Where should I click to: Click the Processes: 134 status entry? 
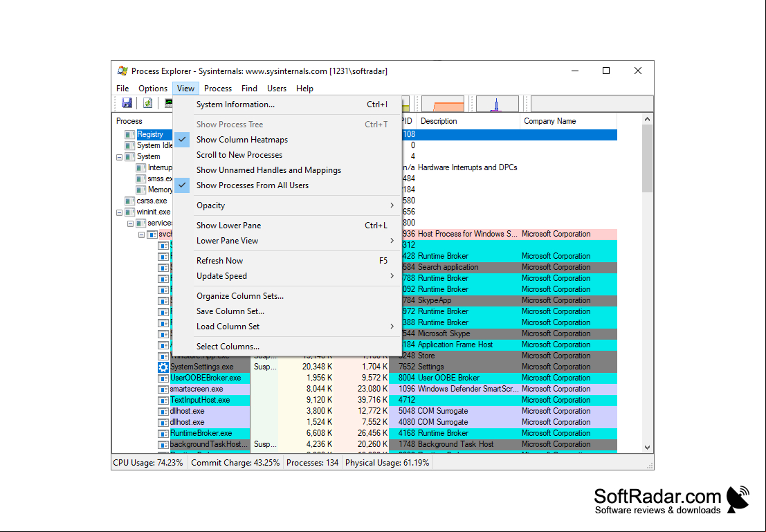point(313,463)
